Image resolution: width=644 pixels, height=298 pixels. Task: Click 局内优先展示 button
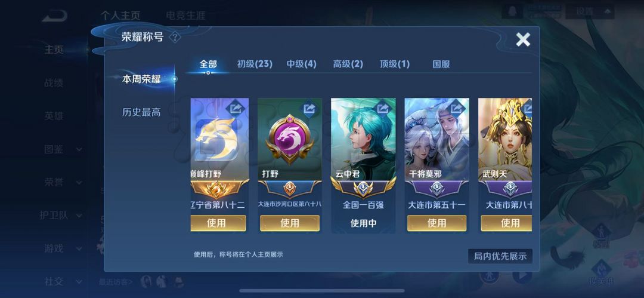(x=500, y=256)
